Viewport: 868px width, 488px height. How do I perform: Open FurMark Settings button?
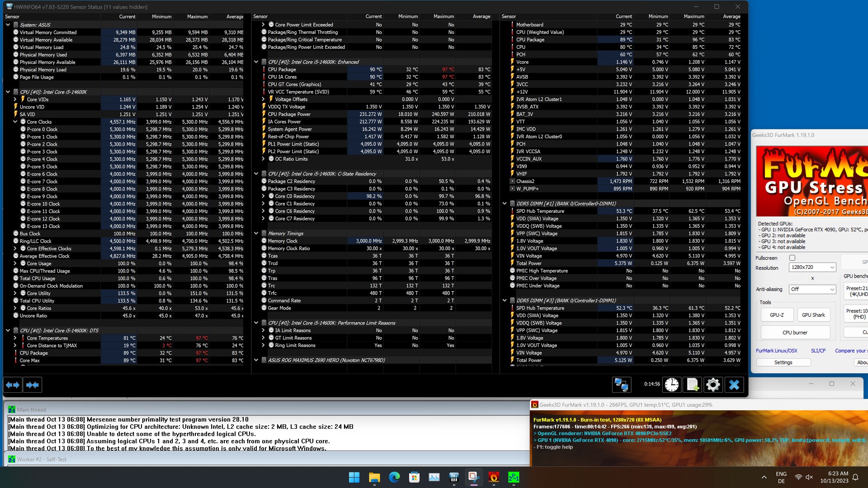783,362
